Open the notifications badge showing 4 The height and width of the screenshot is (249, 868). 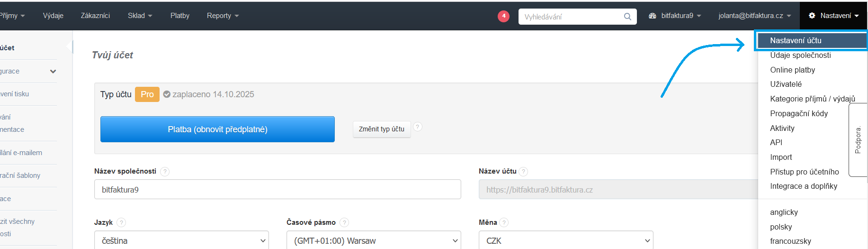(x=503, y=16)
